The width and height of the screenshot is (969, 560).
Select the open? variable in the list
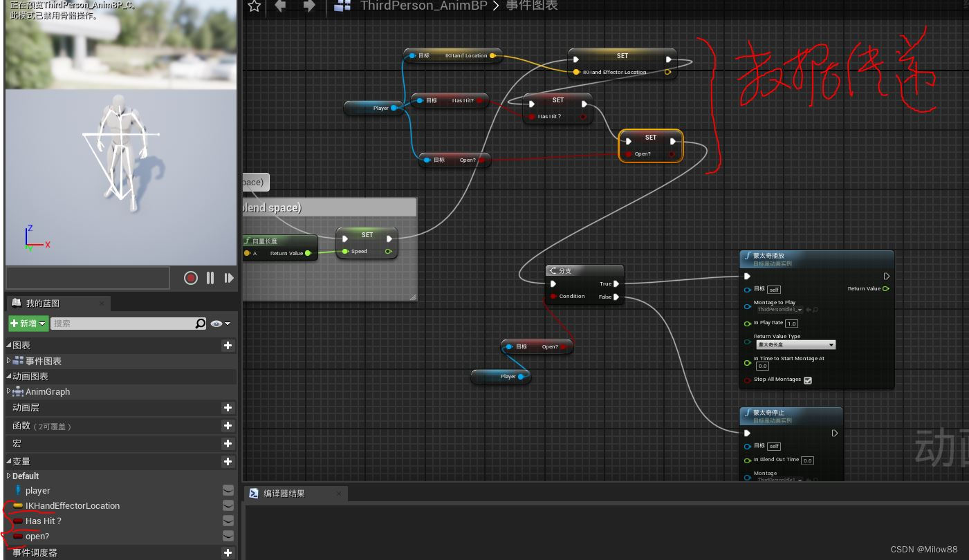click(37, 536)
